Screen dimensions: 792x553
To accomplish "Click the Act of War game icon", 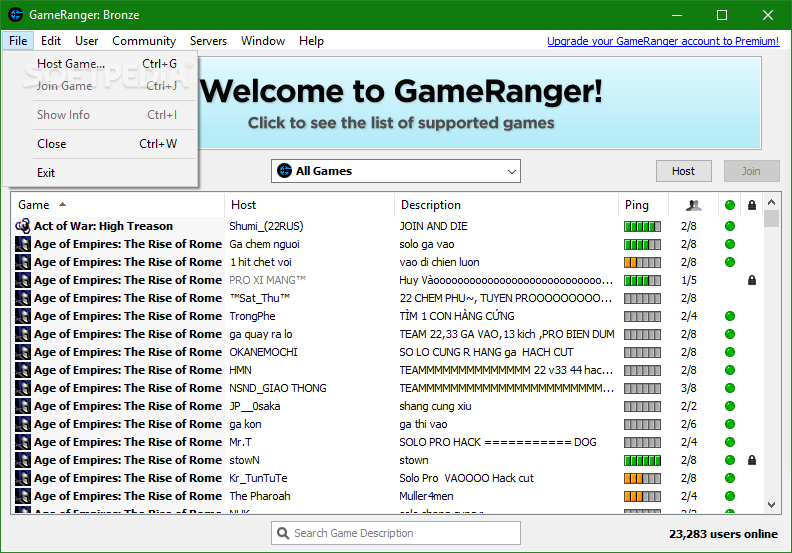I will point(23,226).
